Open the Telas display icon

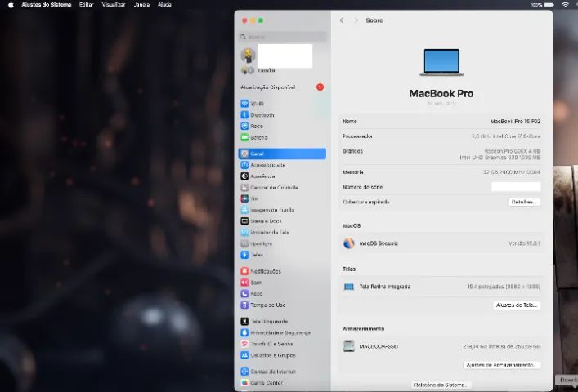(244, 255)
